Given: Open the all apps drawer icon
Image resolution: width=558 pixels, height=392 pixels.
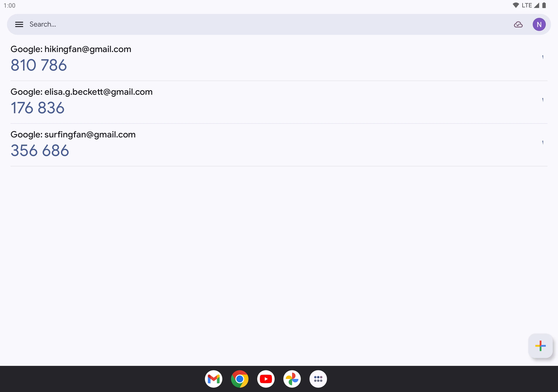Looking at the screenshot, I should pos(318,379).
